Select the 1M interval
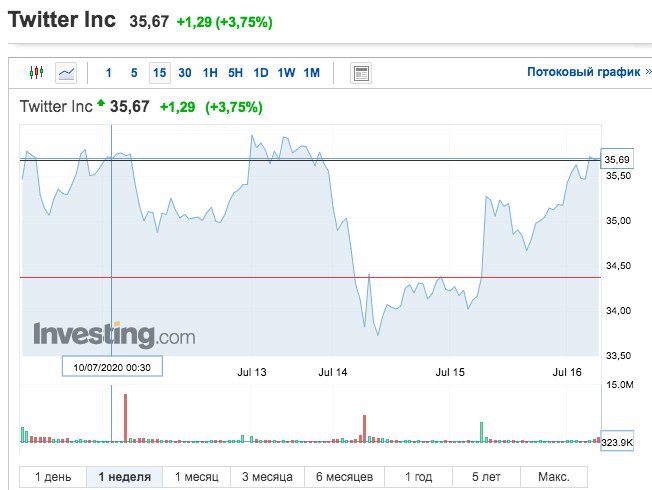Image resolution: width=652 pixels, height=490 pixels. point(311,72)
